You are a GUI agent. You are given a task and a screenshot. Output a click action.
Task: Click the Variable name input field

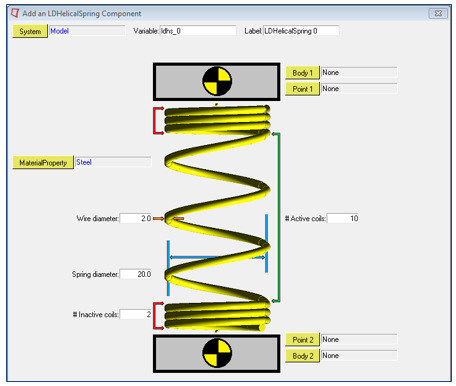tap(198, 31)
